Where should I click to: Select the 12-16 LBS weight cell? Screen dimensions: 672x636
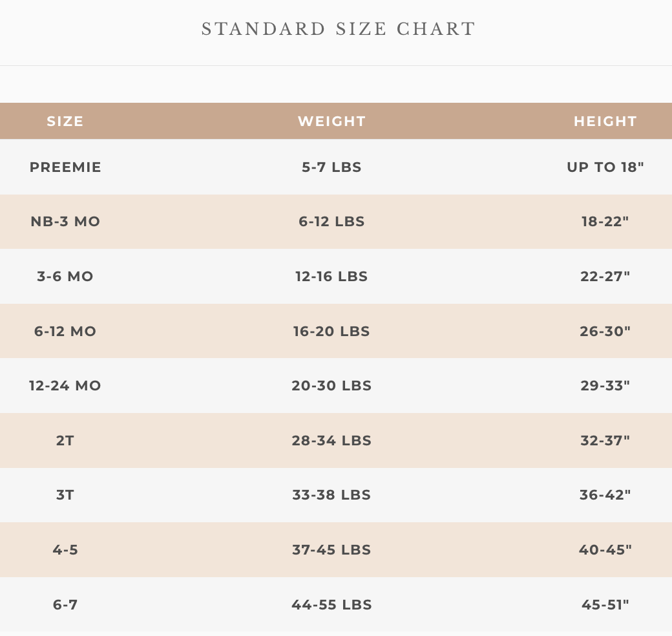331,277
